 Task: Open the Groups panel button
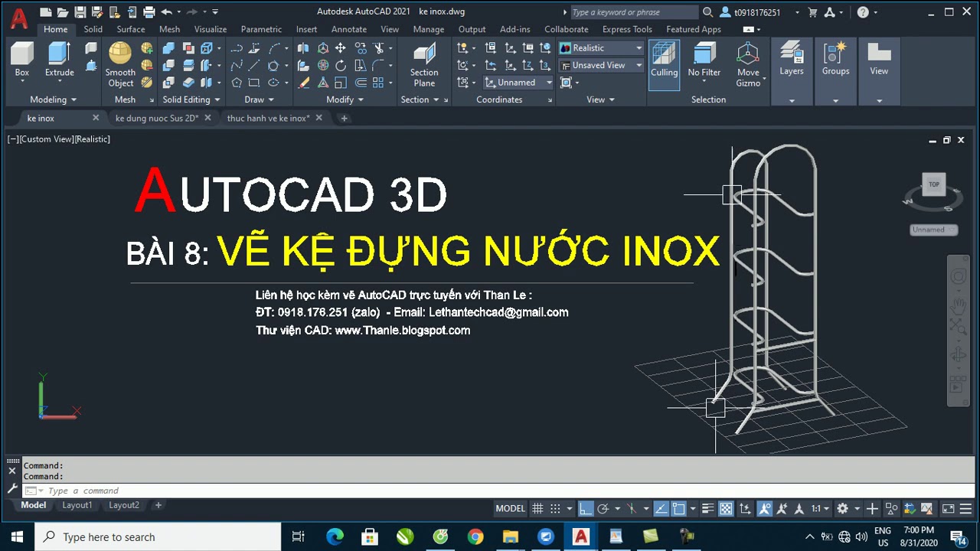[x=835, y=60]
